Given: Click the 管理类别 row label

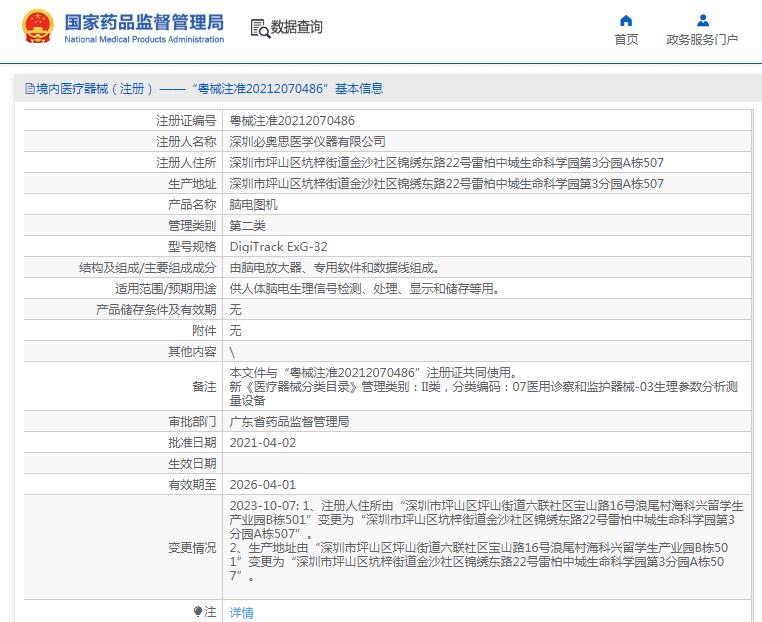Looking at the screenshot, I should click(192, 225).
